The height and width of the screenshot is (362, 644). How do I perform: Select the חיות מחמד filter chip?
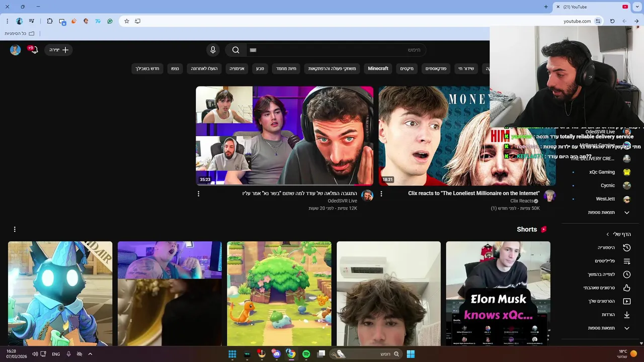pyautogui.click(x=286, y=68)
